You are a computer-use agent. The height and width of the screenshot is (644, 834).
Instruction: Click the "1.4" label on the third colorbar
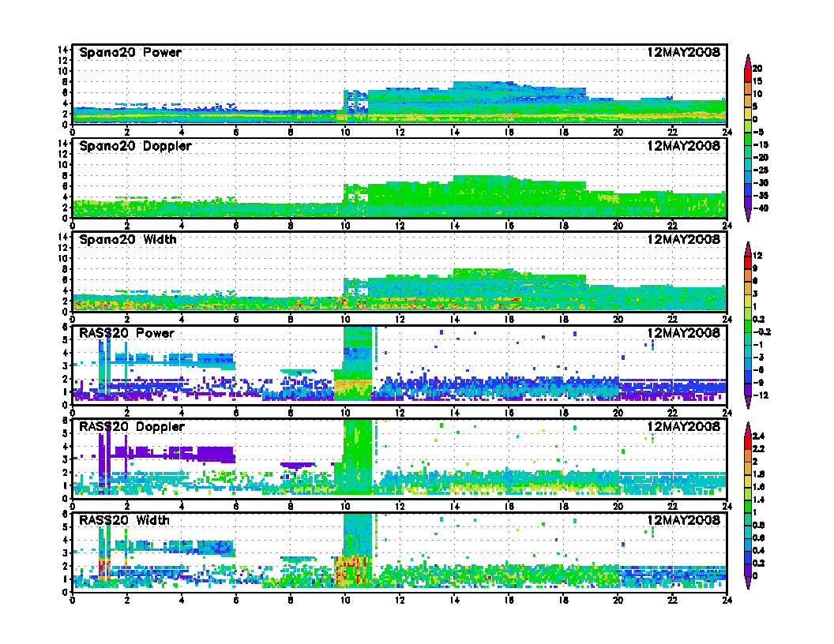click(759, 500)
